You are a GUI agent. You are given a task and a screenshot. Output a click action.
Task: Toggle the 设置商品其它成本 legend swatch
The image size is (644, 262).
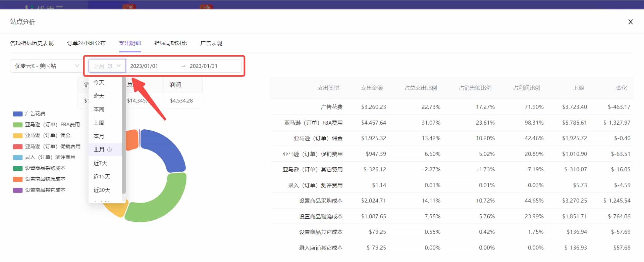(x=18, y=190)
